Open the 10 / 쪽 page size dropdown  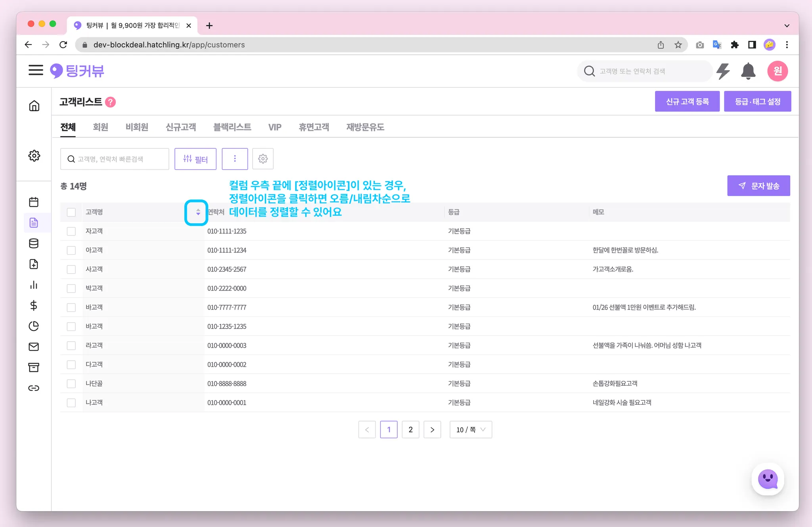pos(471,429)
